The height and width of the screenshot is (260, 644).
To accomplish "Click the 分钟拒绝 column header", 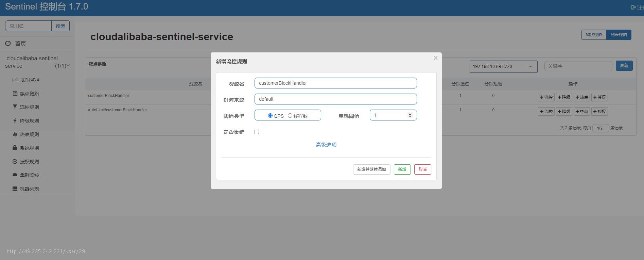I will pyautogui.click(x=493, y=84).
